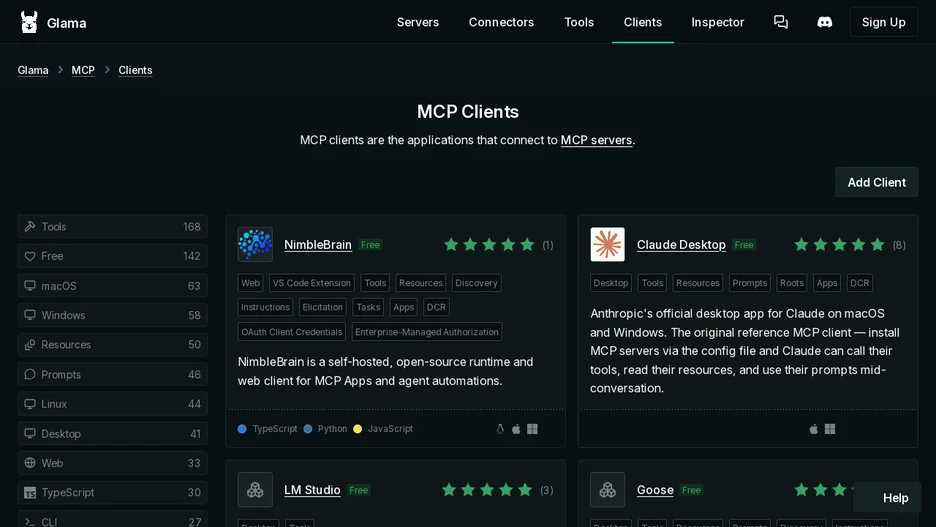Click the monitor icon beside Windows filter

point(30,315)
